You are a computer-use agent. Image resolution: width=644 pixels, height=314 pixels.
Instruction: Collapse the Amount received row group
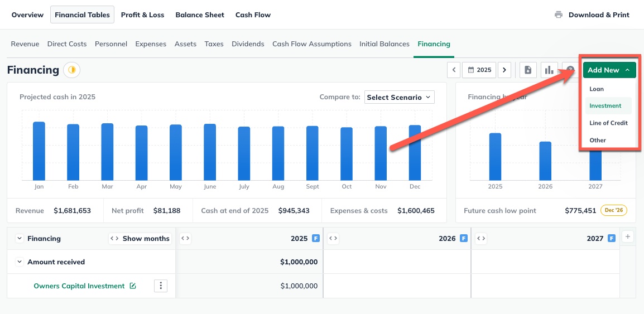[x=20, y=262]
